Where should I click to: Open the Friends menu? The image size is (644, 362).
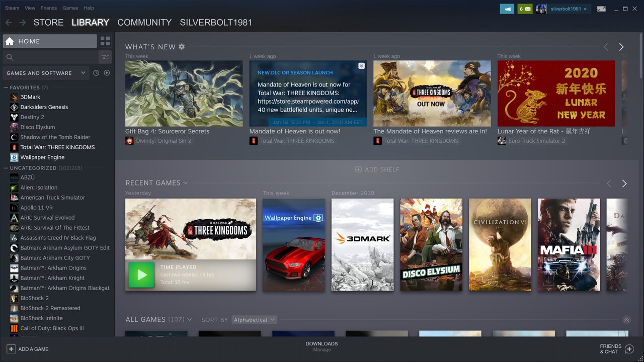48,8
